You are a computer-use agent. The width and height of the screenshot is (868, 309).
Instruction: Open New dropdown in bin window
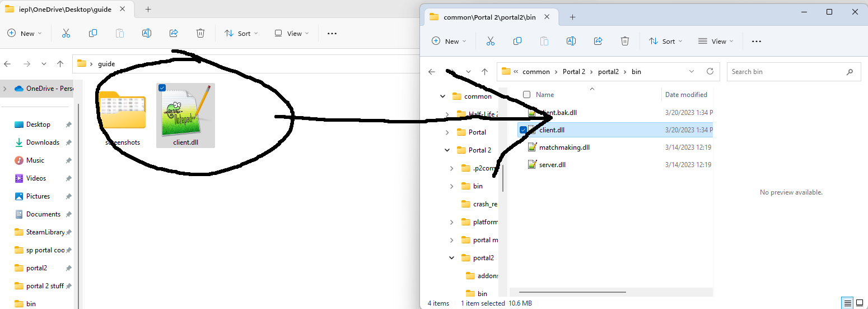[x=449, y=41]
